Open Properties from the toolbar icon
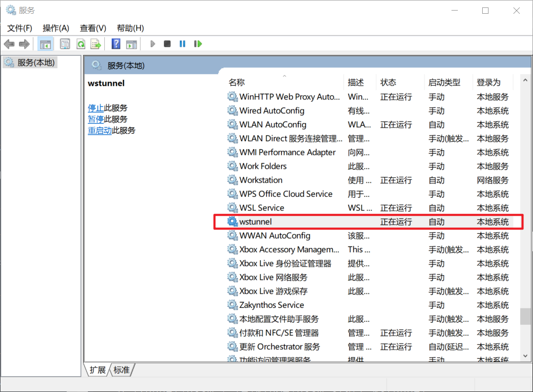This screenshot has width=533, height=392. (x=65, y=44)
